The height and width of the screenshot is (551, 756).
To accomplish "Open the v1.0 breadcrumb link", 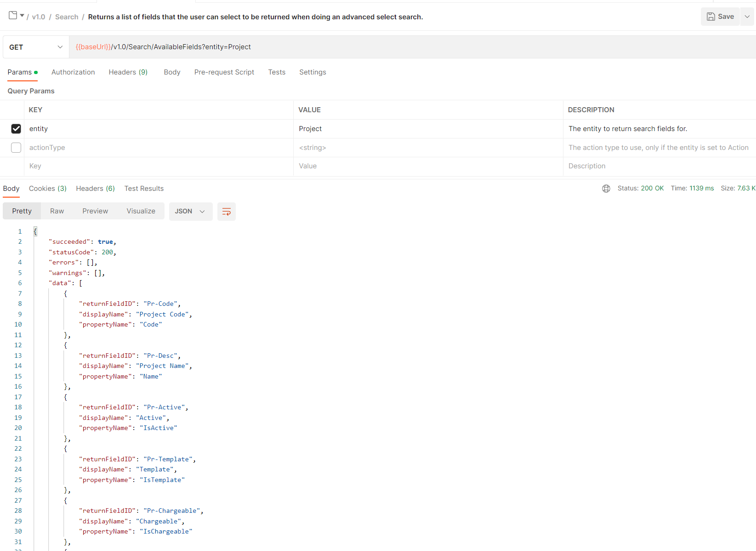I will click(x=38, y=17).
